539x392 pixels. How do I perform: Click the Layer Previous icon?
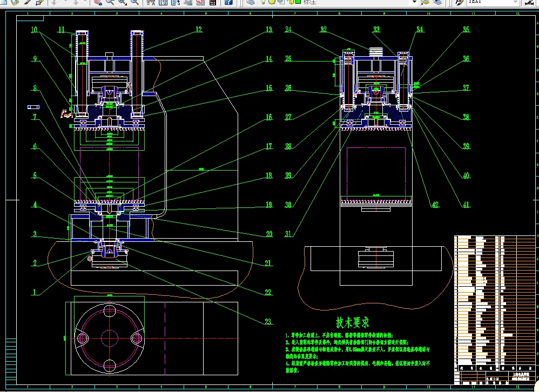[x=437, y=2]
